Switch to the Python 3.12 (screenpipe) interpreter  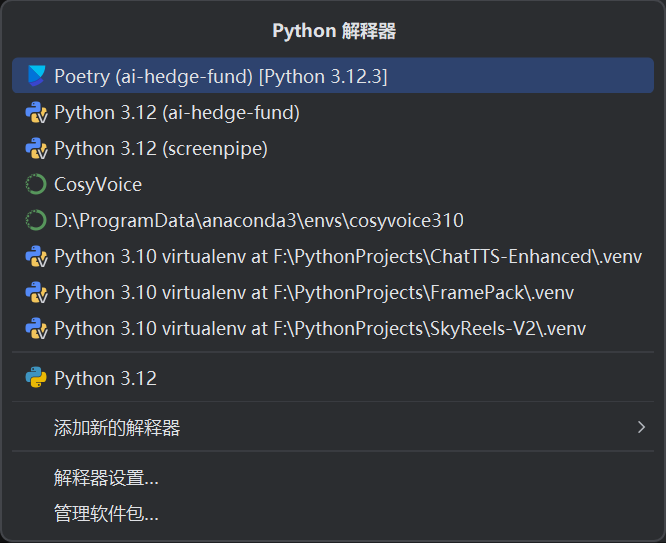[333, 149]
